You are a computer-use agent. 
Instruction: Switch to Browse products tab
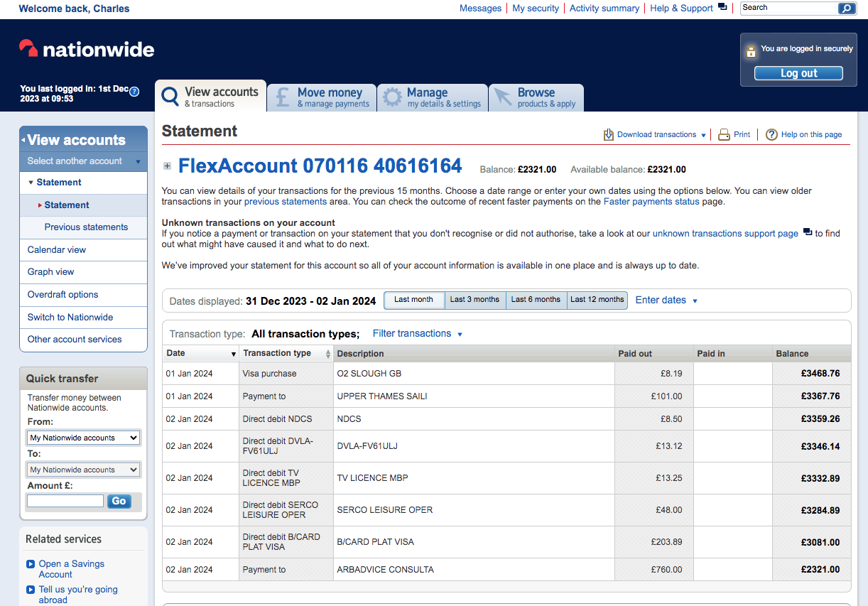[536, 97]
